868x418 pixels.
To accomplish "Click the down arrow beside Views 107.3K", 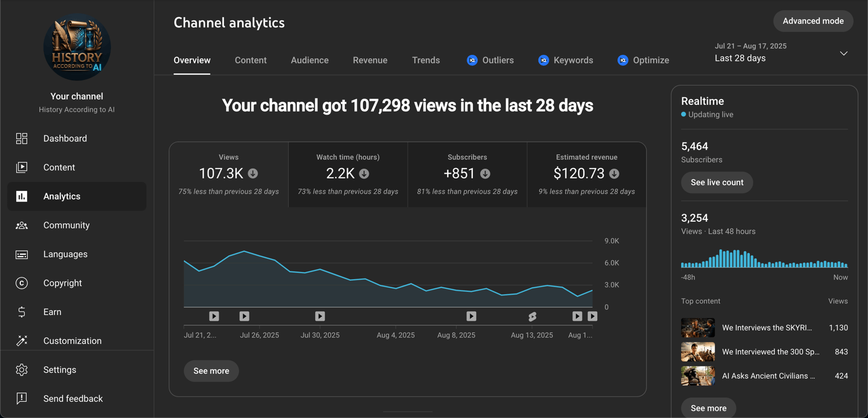I will pyautogui.click(x=253, y=173).
